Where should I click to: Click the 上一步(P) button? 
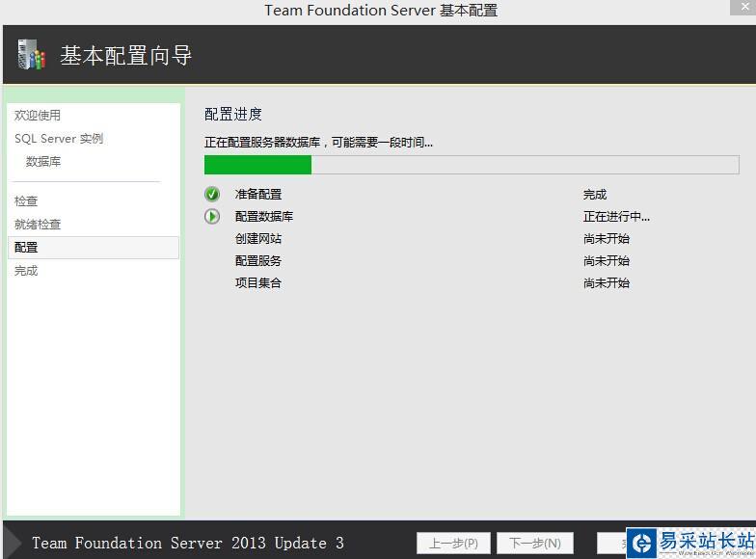[453, 544]
